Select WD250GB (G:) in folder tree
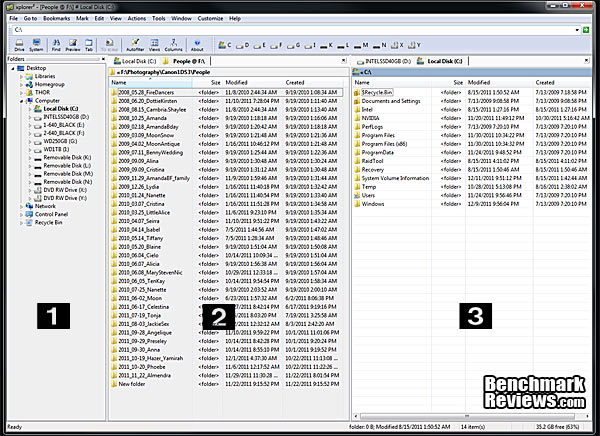The image size is (600, 436). tap(60, 141)
